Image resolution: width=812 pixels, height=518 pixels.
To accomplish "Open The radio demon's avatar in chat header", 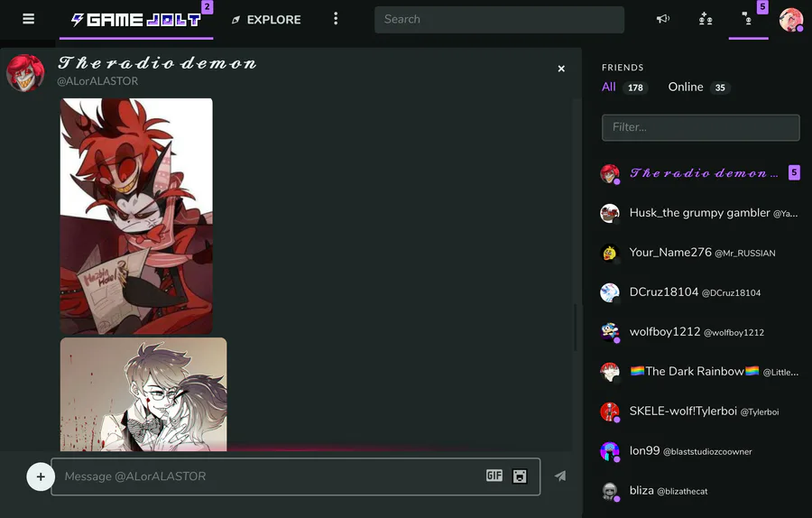I will pos(25,73).
